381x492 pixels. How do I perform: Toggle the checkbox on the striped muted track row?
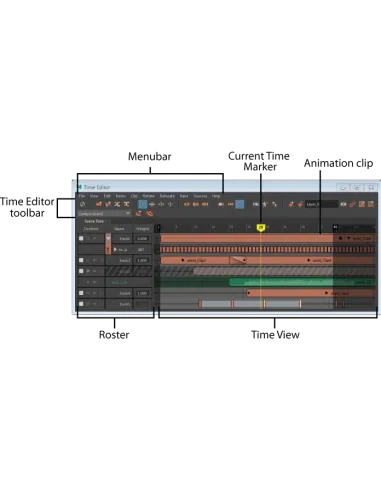(x=81, y=271)
